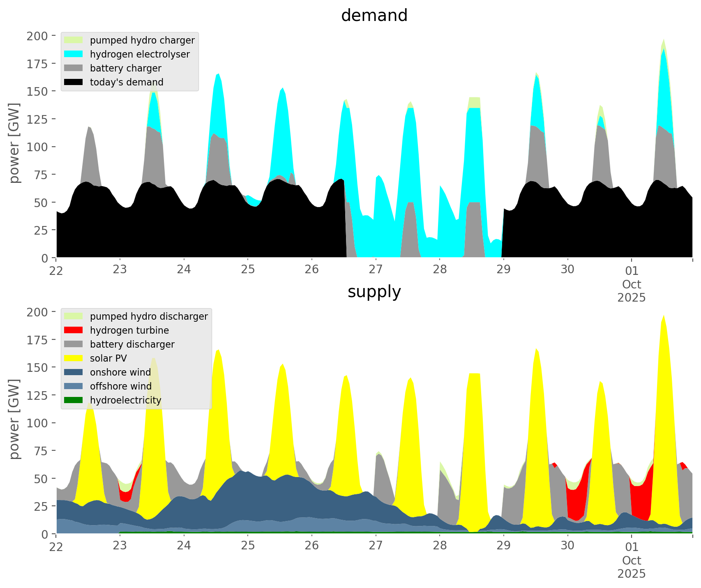Click the cyan hydrogen electrolyser legend swatch
The height and width of the screenshot is (588, 701).
click(x=74, y=54)
